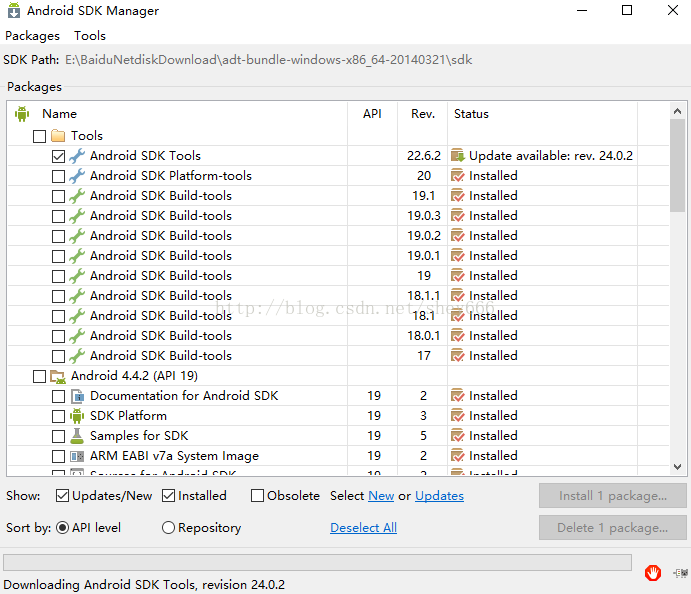The width and height of the screenshot is (691, 594).
Task: Click the text 'Update available: rev. 24.0.2'
Action: point(551,156)
